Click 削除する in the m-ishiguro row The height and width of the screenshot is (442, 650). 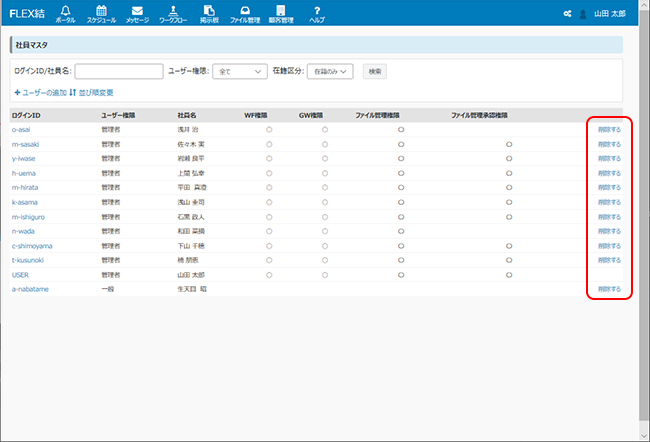coord(609,217)
